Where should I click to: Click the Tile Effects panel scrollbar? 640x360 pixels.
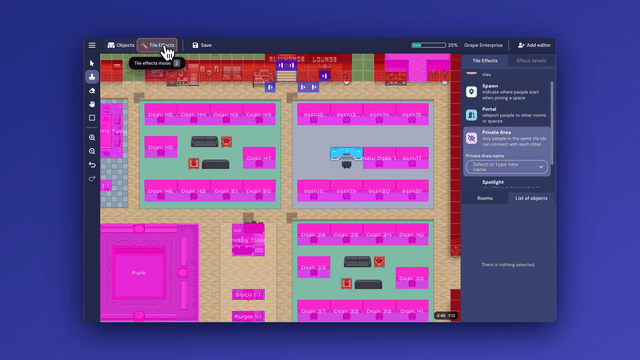pos(552,122)
